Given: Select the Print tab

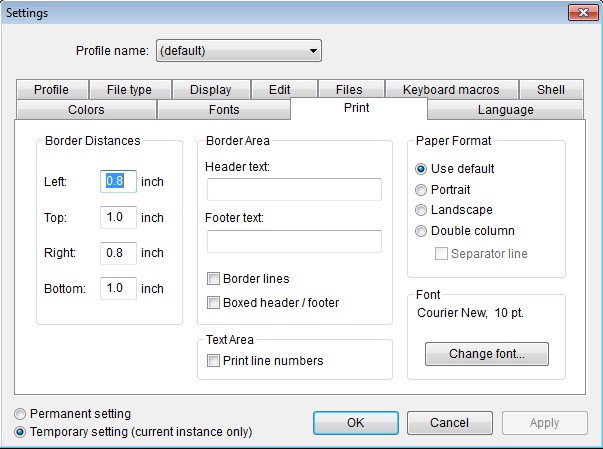Looking at the screenshot, I should pyautogui.click(x=357, y=108).
